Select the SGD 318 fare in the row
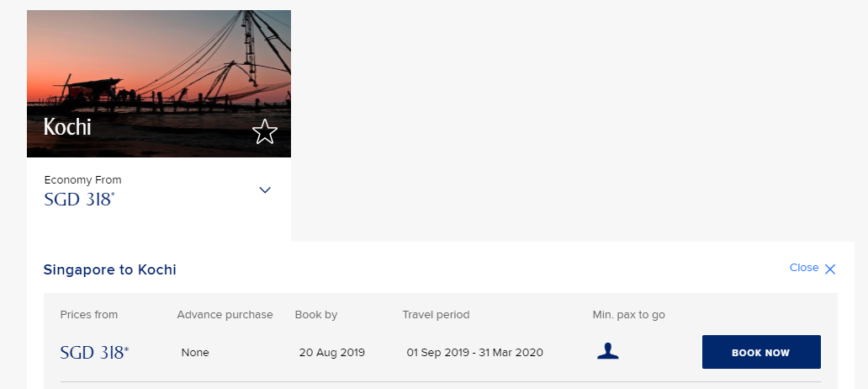868x389 pixels. 94,353
